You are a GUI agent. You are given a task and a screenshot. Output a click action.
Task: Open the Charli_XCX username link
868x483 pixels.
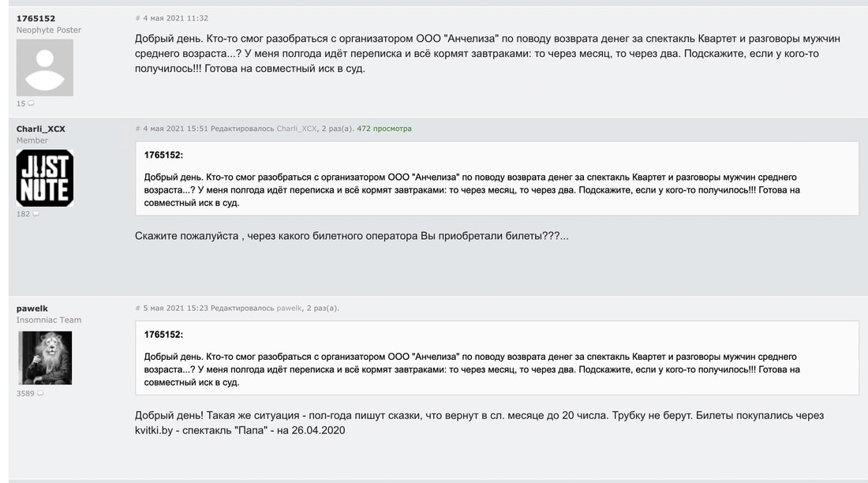[x=41, y=129]
